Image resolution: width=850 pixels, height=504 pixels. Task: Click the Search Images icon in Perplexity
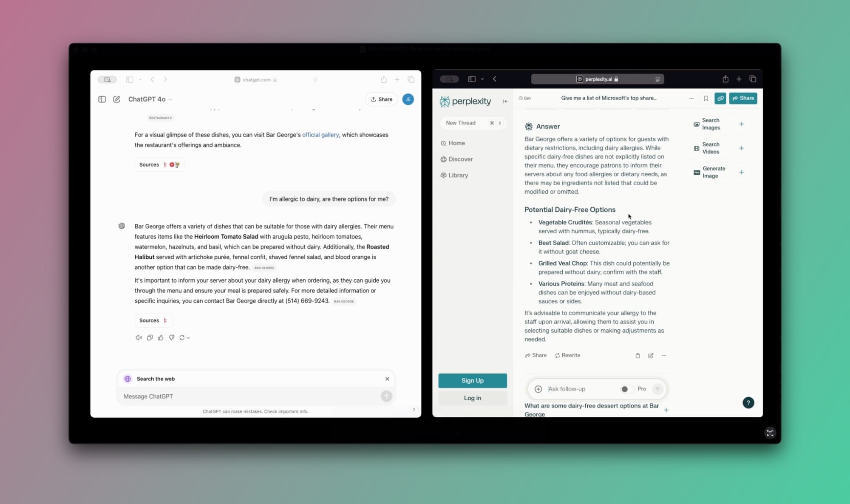tap(697, 124)
